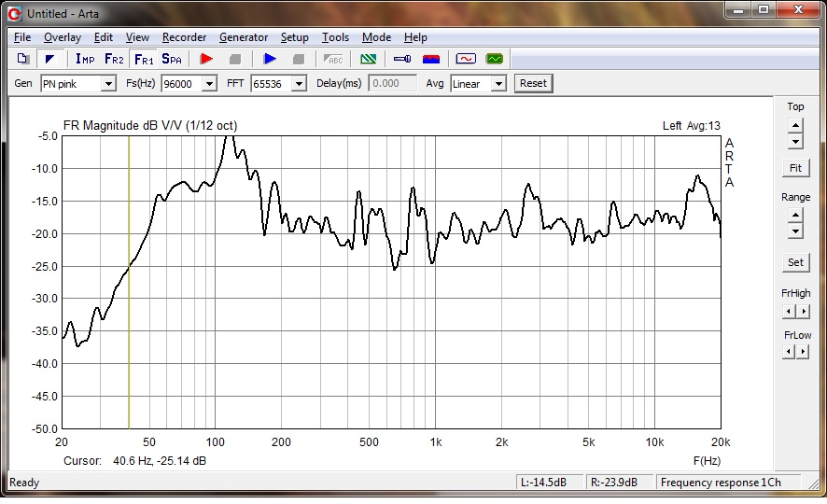The height and width of the screenshot is (504, 827).
Task: Decrease Top with the down arrow
Action: 795,141
